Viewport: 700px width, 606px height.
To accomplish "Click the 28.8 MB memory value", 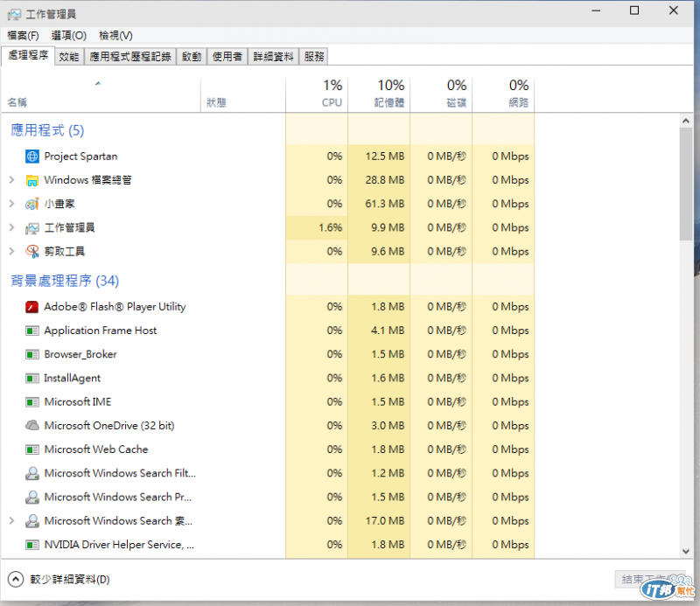I will point(385,180).
